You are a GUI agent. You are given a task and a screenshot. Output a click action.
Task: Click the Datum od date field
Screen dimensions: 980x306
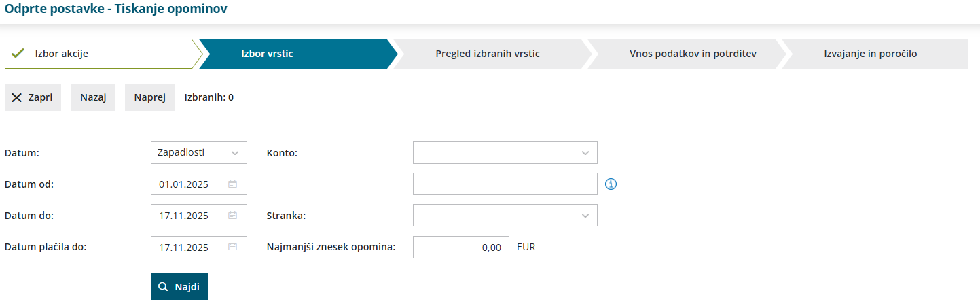(x=190, y=184)
